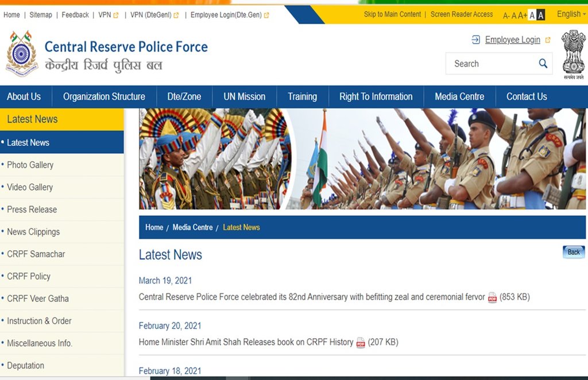The width and height of the screenshot is (588, 380).
Task: Open Press Release in the sidebar
Action: click(x=62, y=210)
